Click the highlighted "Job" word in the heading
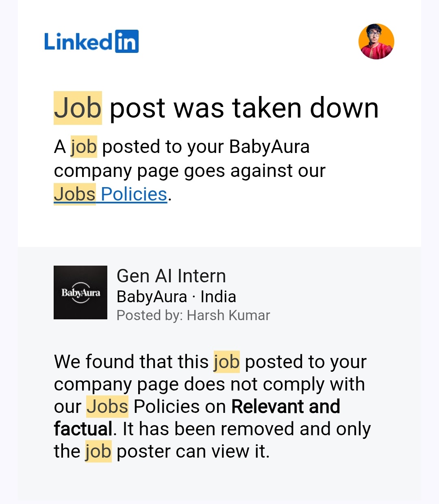 [x=78, y=108]
